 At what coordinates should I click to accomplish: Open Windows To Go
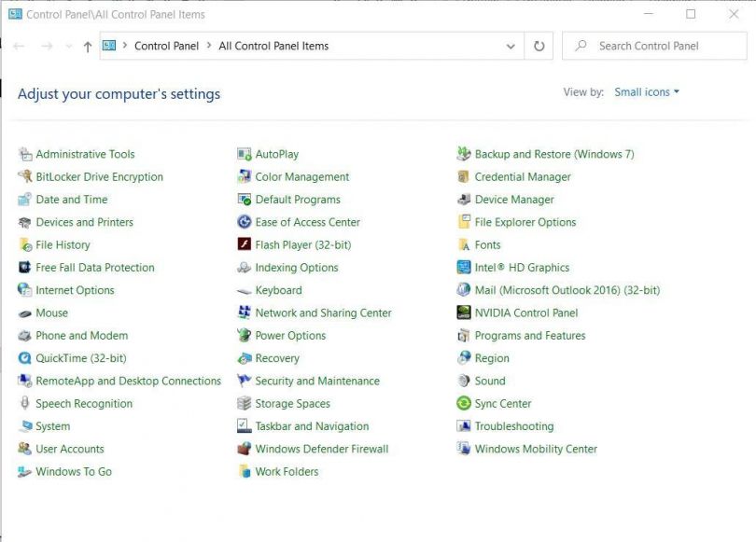[71, 472]
